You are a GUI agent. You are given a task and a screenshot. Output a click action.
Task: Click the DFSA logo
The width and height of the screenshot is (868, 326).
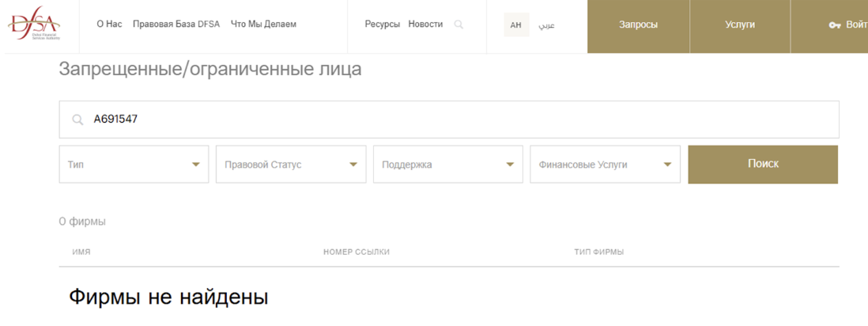point(34,23)
